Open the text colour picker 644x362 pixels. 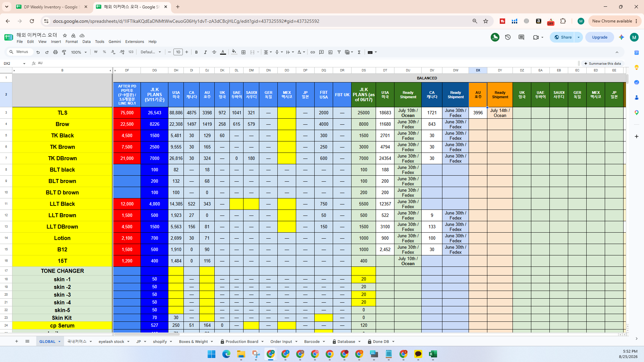pyautogui.click(x=223, y=52)
